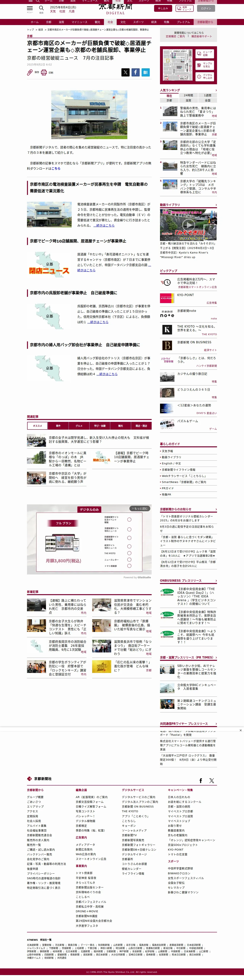244x980 pixels.
Task: Open 天気 link beside date
Action: coord(53,11)
